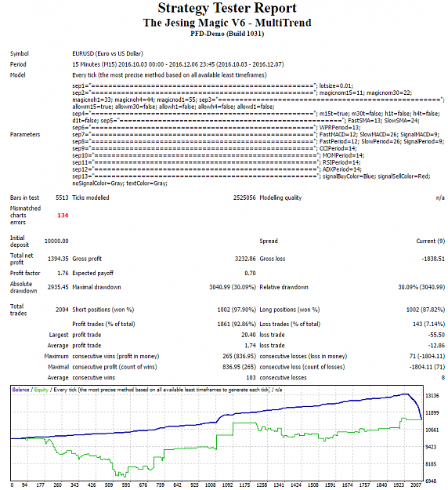The height and width of the screenshot is (490, 448).
Task: Click profit trades value 1861 (92.86%)
Action: pos(237,324)
